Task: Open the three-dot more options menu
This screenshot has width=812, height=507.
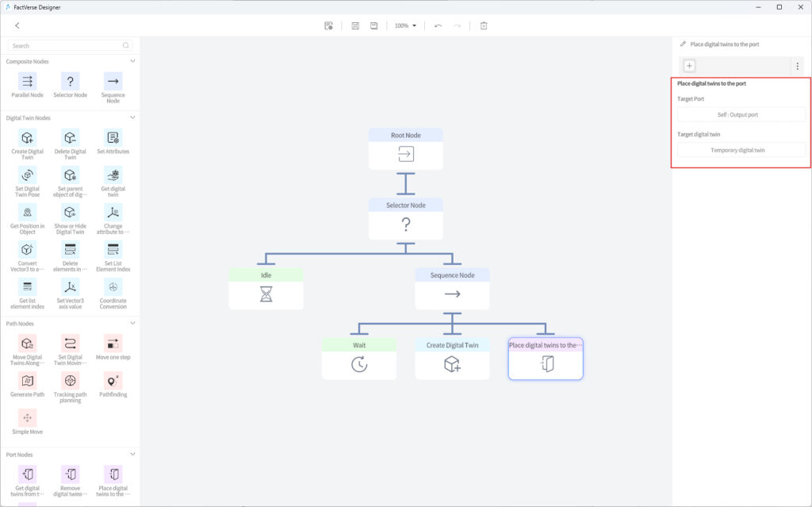Action: point(798,66)
